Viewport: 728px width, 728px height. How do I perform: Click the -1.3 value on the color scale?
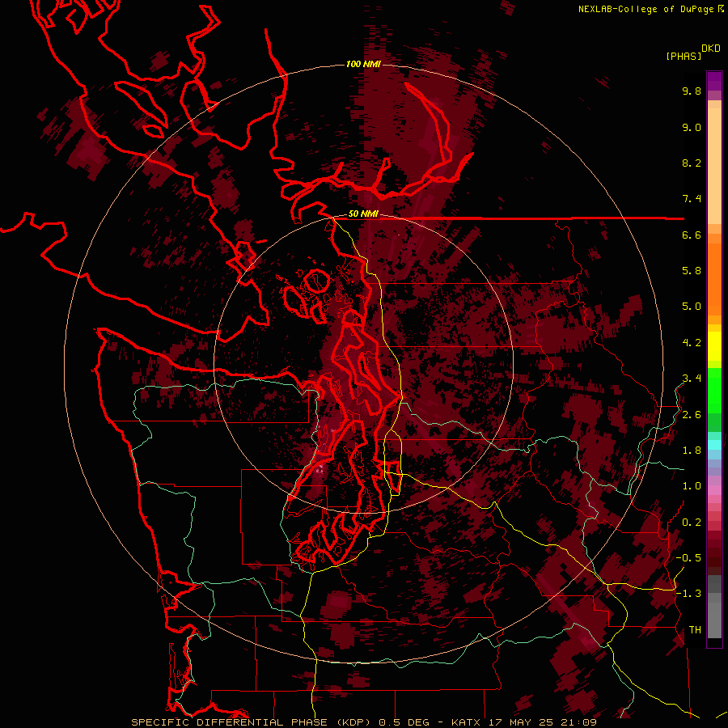(688, 594)
